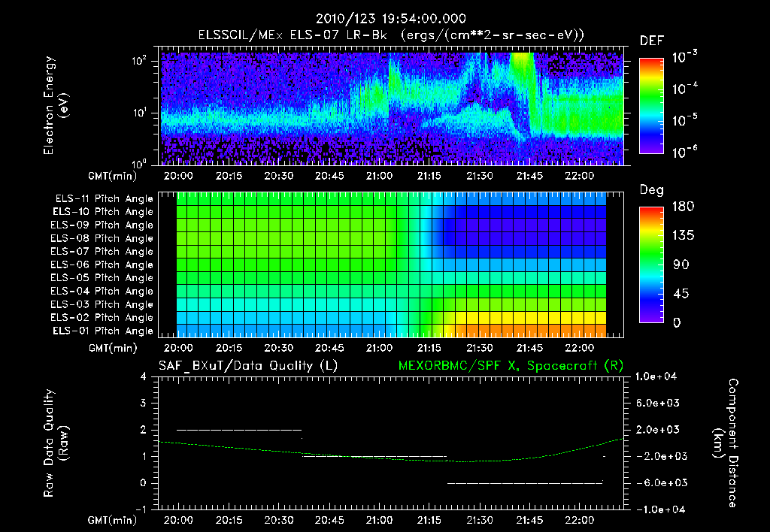Image resolution: width=770 pixels, height=532 pixels.
Task: Click the 22:00 tick under the bottom plot
Action: tap(580, 520)
